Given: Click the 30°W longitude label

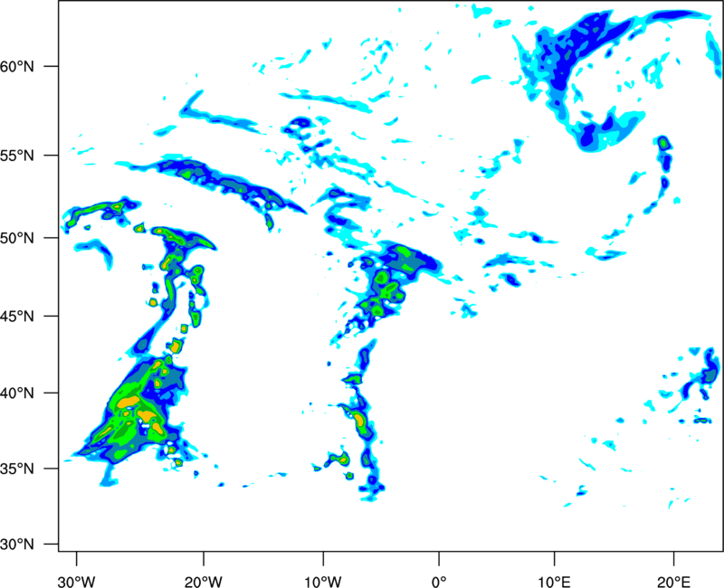Looking at the screenshot, I should click(77, 582).
